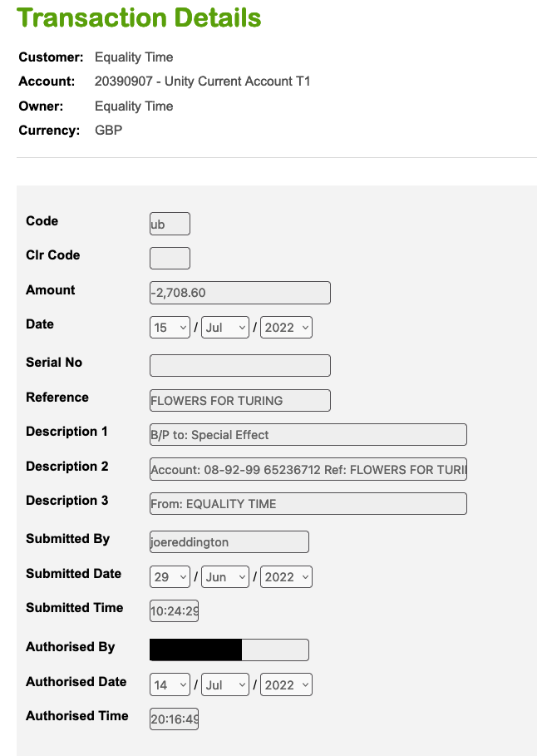Open the Date year dropdown showing 2022
The image size is (537, 756).
pos(286,328)
